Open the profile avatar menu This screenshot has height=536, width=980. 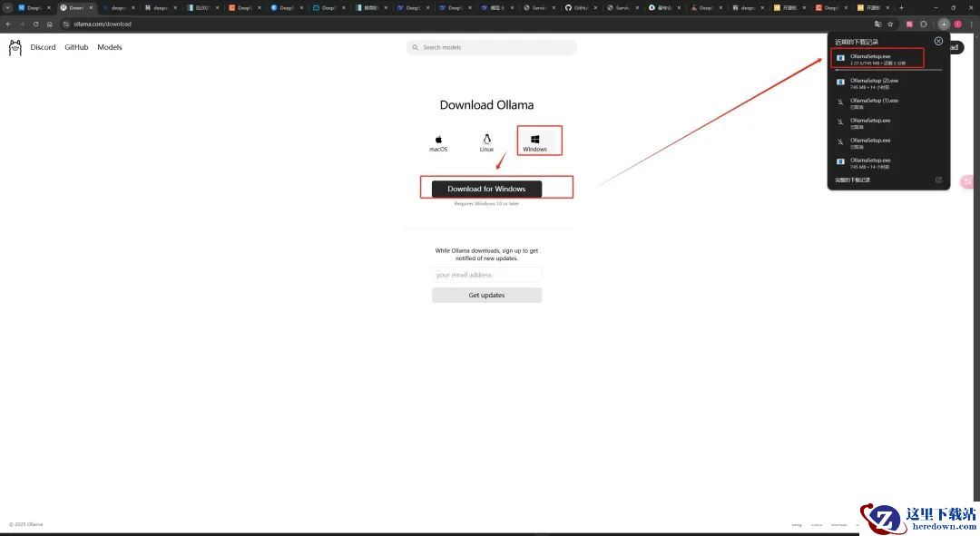pyautogui.click(x=957, y=24)
